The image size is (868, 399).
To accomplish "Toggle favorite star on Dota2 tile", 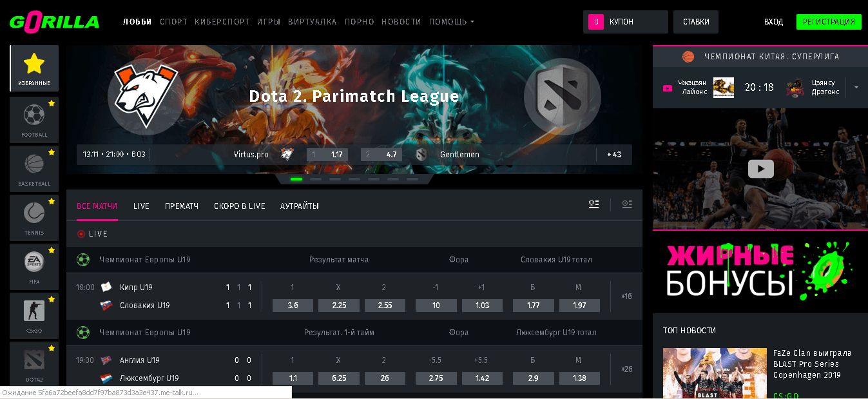I will pyautogui.click(x=52, y=347).
